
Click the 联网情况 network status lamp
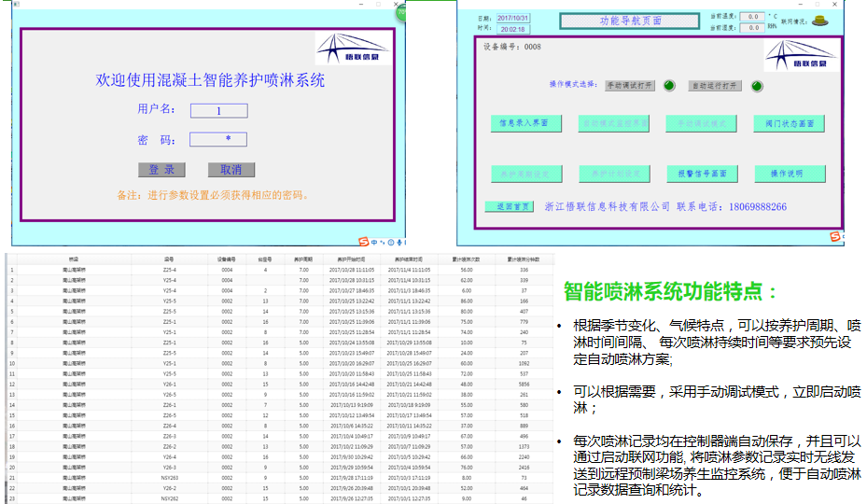pyautogui.click(x=820, y=21)
